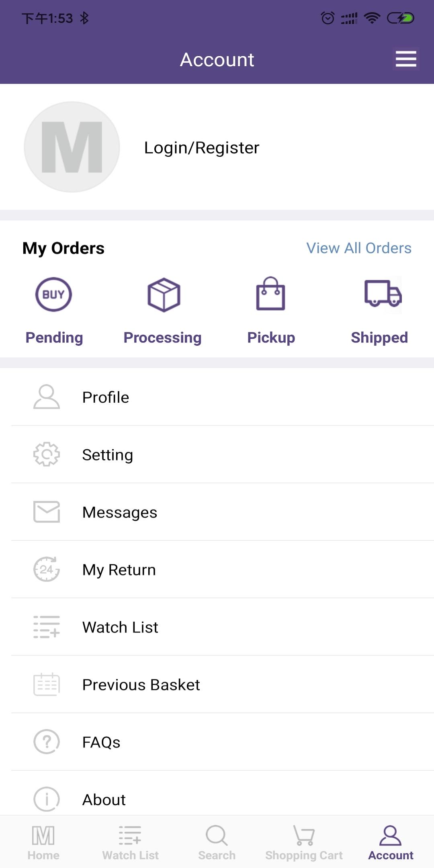This screenshot has width=434, height=868.
Task: Click the Previous Basket calendar icon
Action: pyautogui.click(x=47, y=684)
